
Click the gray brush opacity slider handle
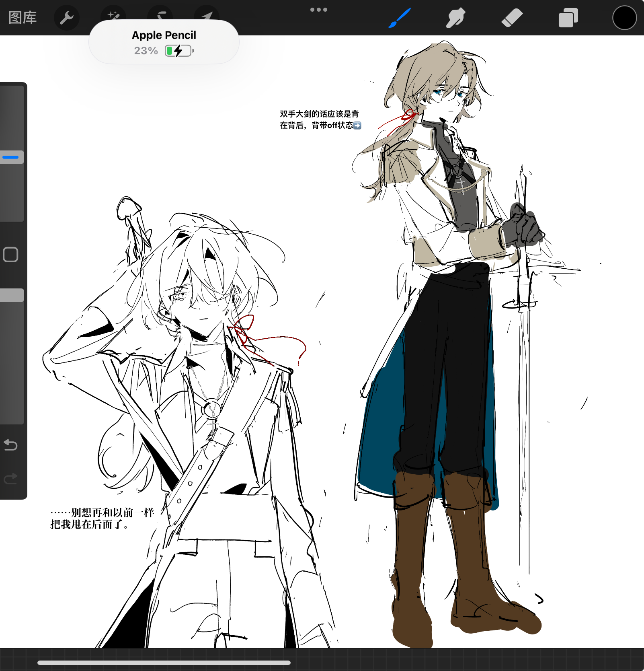(12, 295)
